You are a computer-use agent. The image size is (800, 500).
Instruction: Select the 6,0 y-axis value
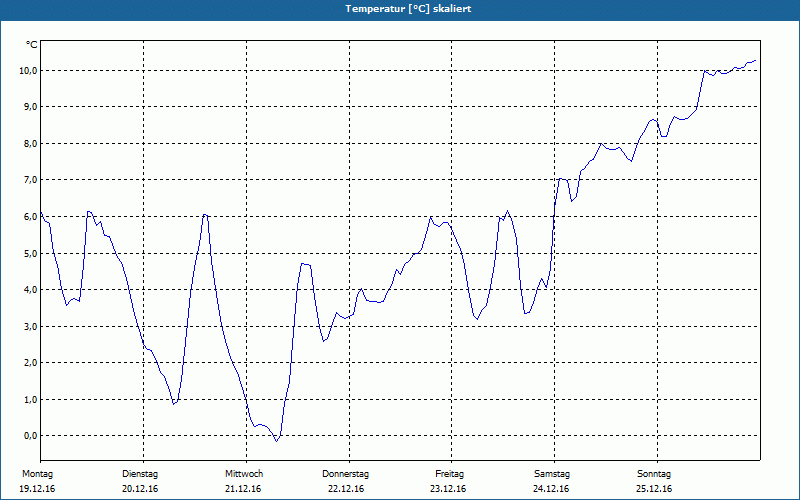click(x=30, y=216)
